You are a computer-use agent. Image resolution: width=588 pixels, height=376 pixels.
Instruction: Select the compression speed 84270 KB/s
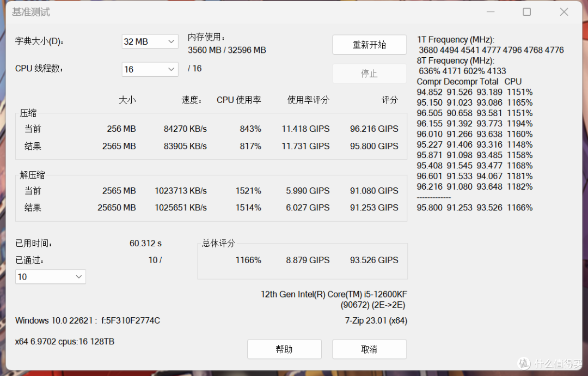click(185, 129)
